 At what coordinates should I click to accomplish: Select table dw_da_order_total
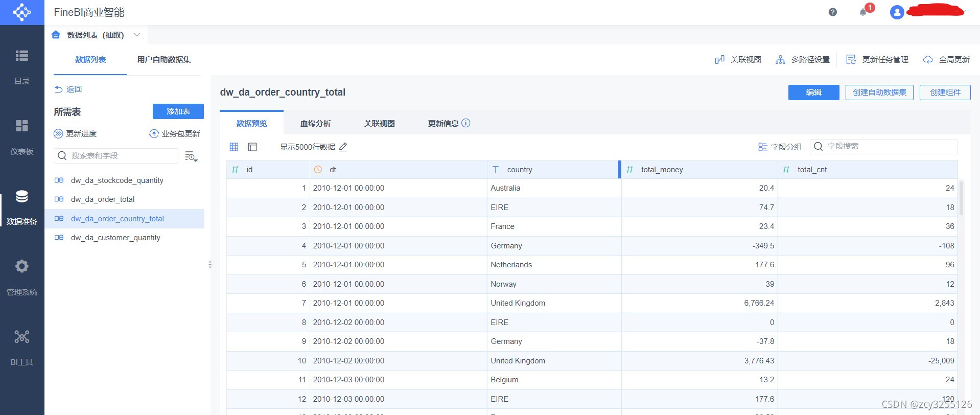103,199
